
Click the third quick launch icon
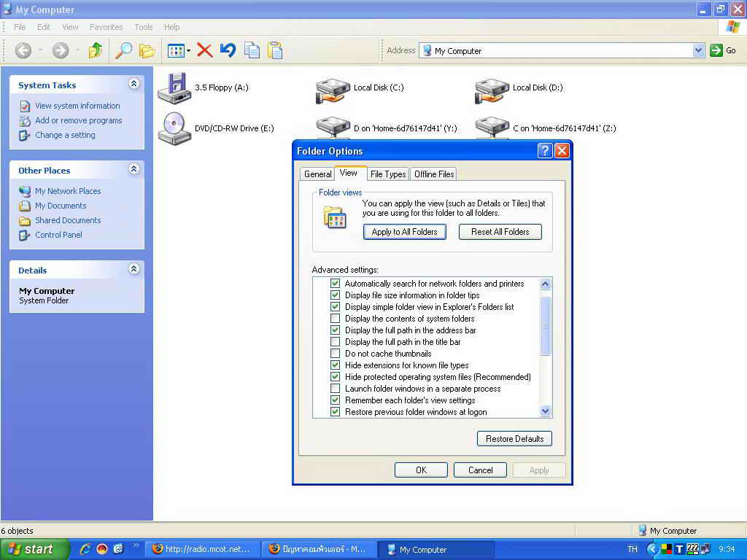[118, 549]
